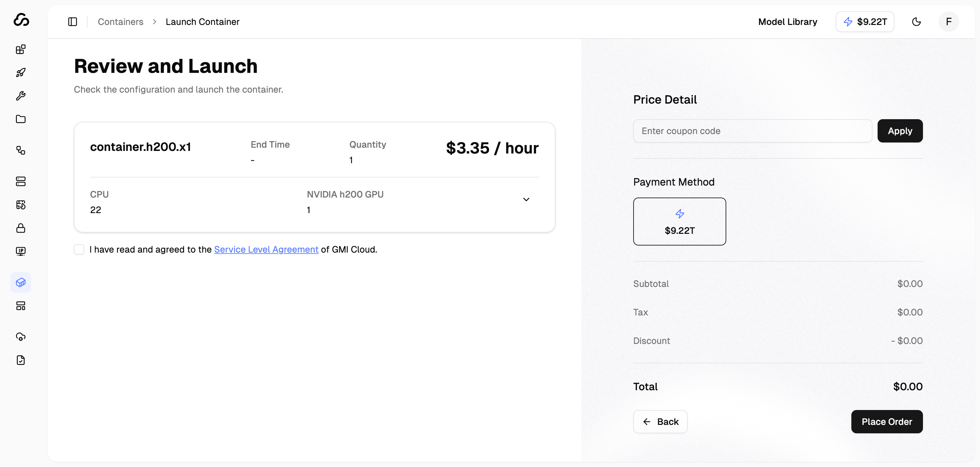Toggle the sidebar panel button
The height and width of the screenshot is (467, 980).
(x=72, y=22)
